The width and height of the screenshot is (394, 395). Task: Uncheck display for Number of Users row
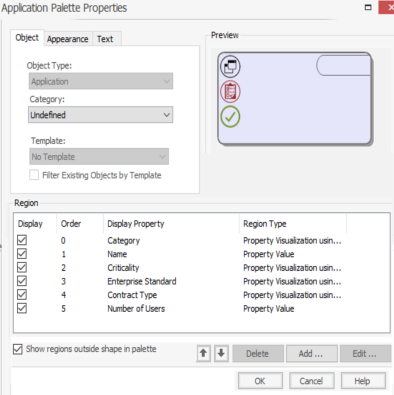[22, 308]
